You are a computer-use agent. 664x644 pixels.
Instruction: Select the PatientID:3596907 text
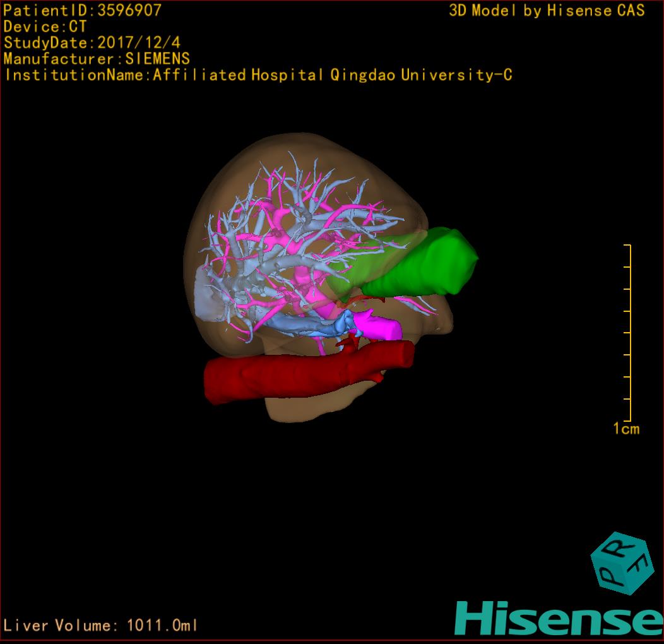coord(83,10)
